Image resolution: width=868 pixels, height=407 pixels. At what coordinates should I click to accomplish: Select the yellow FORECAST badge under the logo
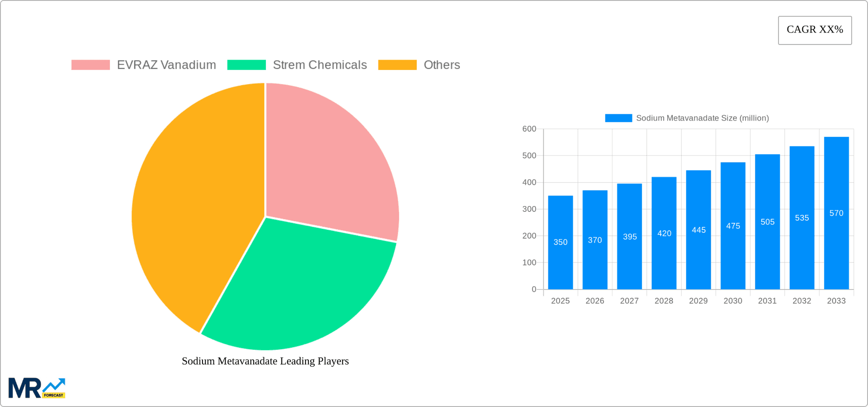click(x=54, y=395)
